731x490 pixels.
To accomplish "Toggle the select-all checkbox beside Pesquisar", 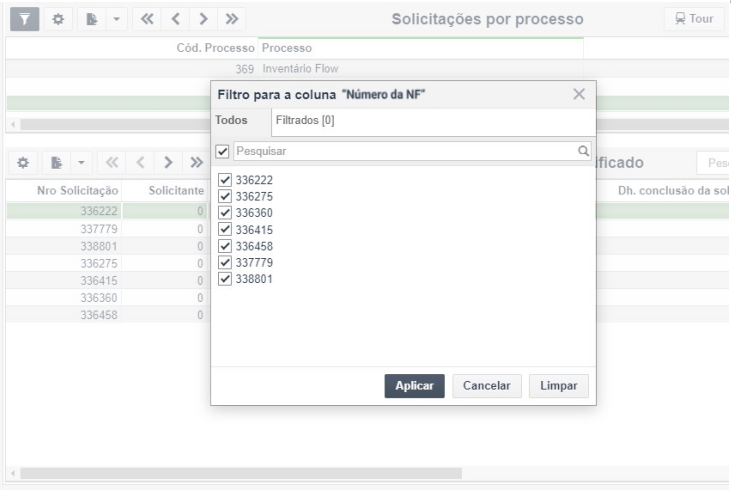I will pos(222,151).
